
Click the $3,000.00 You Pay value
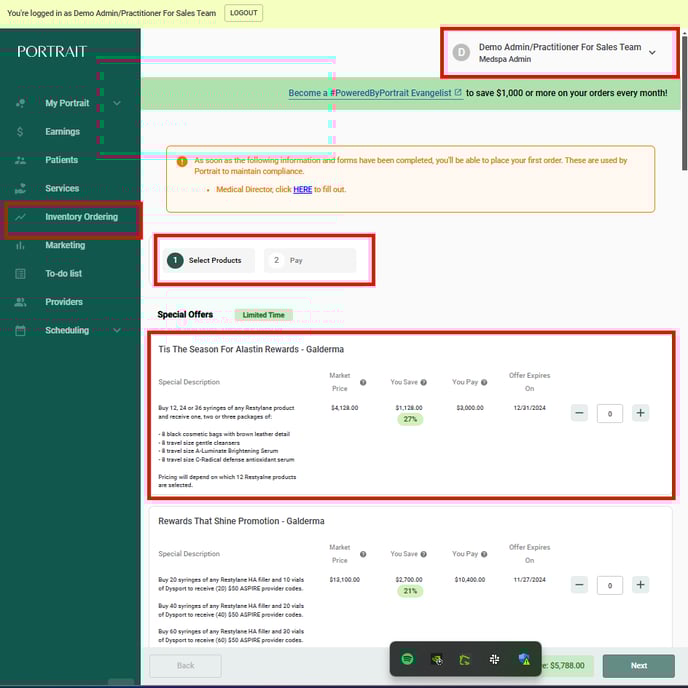point(470,408)
